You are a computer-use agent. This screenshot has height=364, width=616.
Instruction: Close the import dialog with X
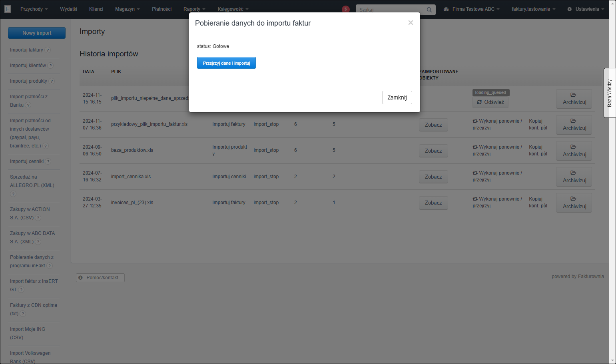(411, 23)
